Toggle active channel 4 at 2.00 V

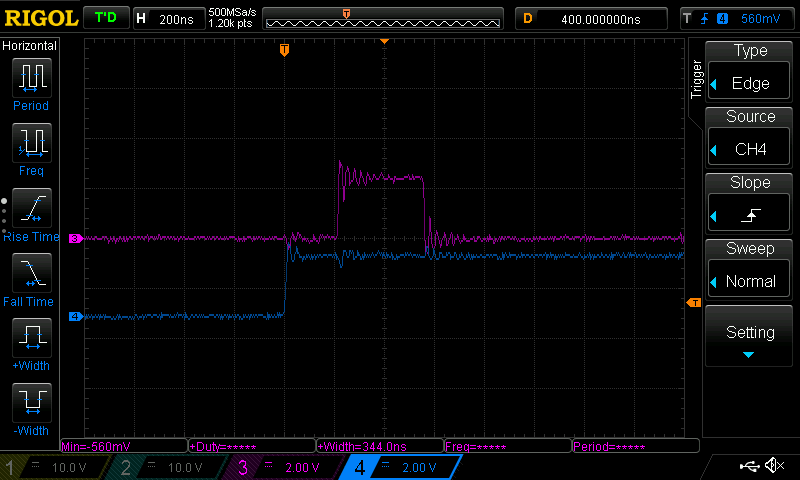point(401,467)
